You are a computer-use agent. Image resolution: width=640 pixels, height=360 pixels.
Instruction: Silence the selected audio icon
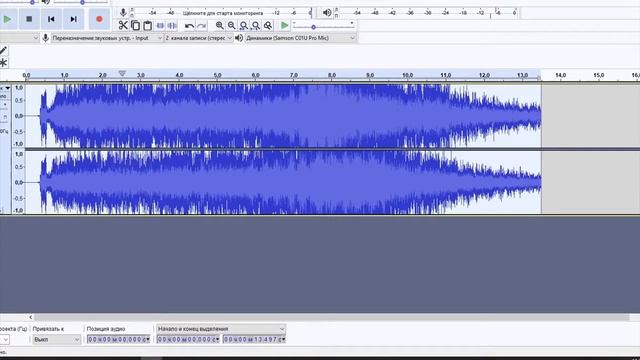[172, 25]
